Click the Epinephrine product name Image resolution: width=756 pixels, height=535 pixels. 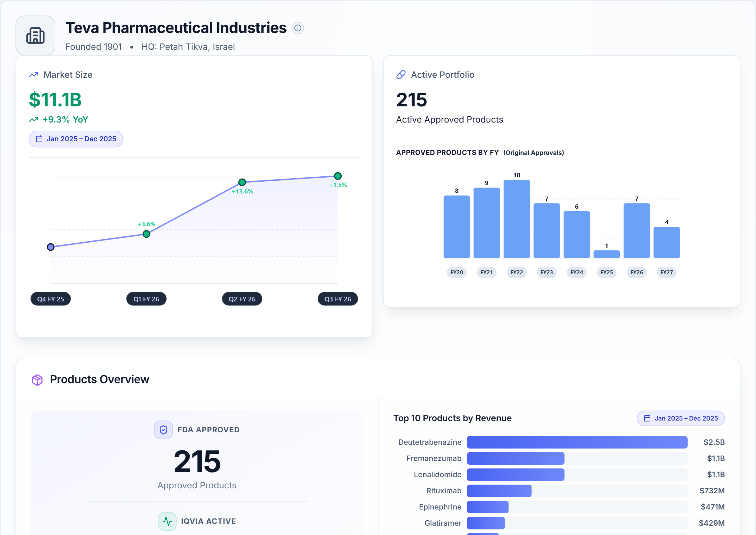(440, 507)
